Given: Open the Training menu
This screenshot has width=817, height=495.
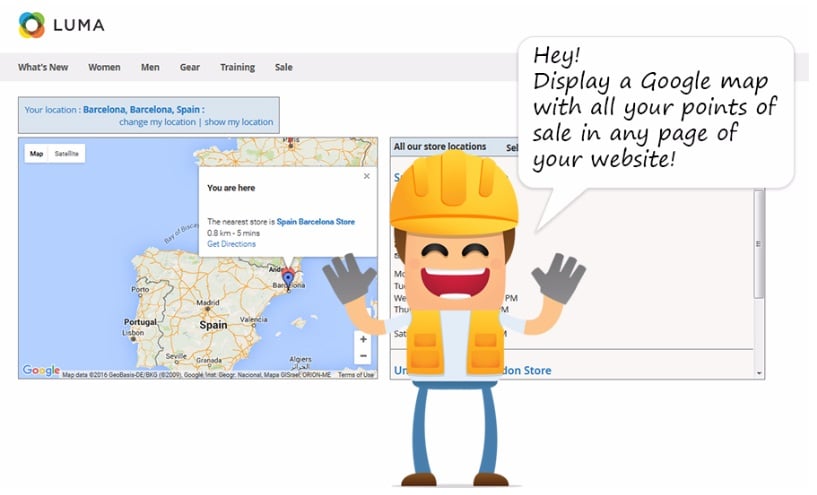Looking at the screenshot, I should pos(237,67).
